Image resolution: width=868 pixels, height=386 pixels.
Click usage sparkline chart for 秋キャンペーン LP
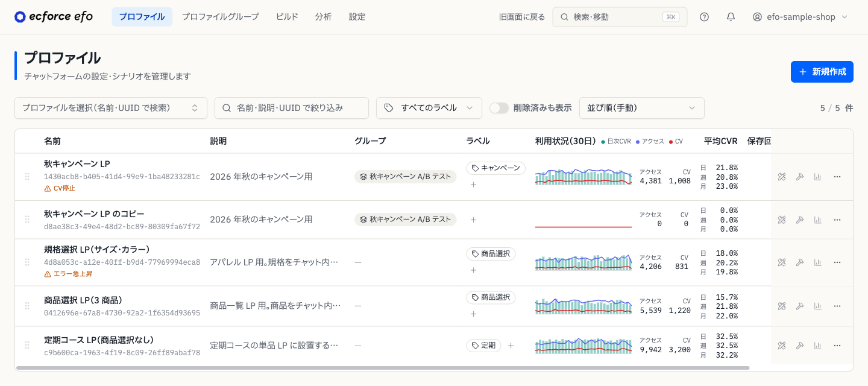(x=583, y=177)
